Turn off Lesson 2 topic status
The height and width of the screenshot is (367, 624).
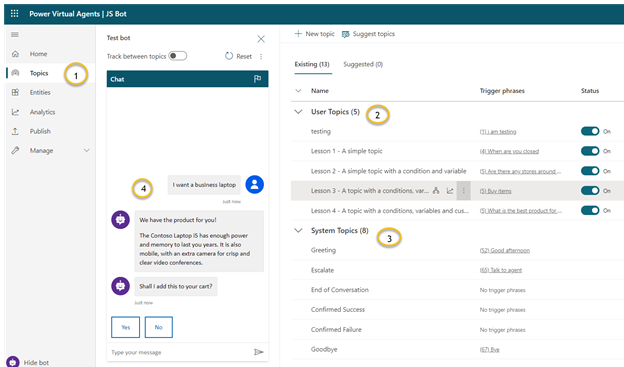point(590,171)
